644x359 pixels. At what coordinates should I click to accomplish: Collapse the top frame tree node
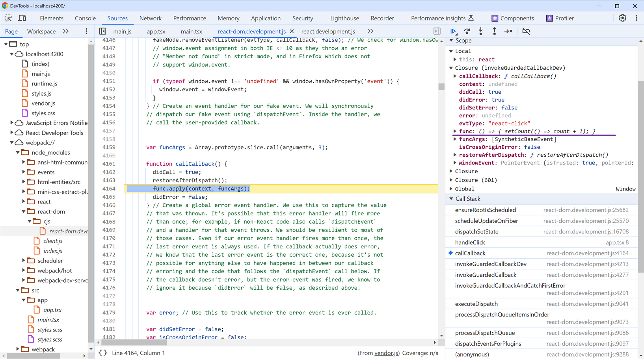(x=6, y=44)
